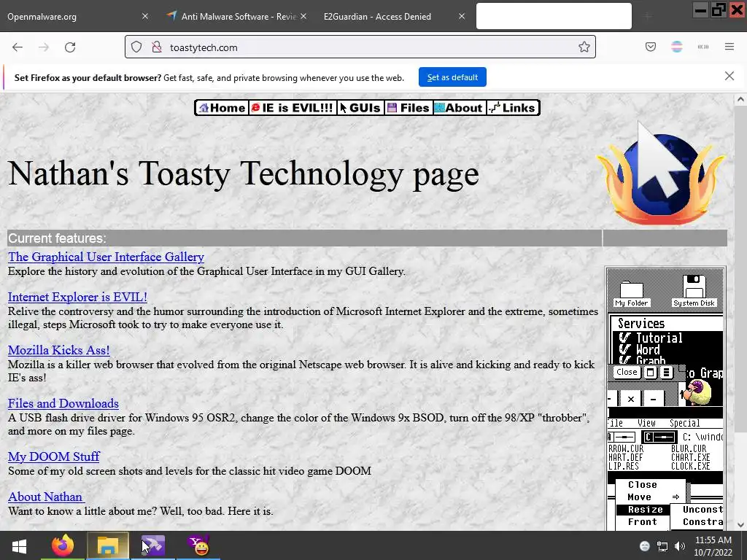
Task: Open the tracking protection shield
Action: [x=136, y=47]
